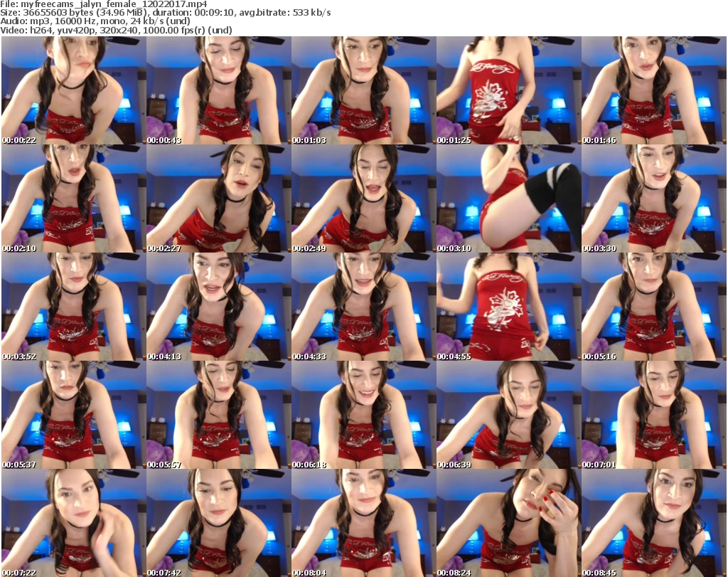Select the frame at 00:06:39
This screenshot has height=577, width=728.
pos(508,415)
